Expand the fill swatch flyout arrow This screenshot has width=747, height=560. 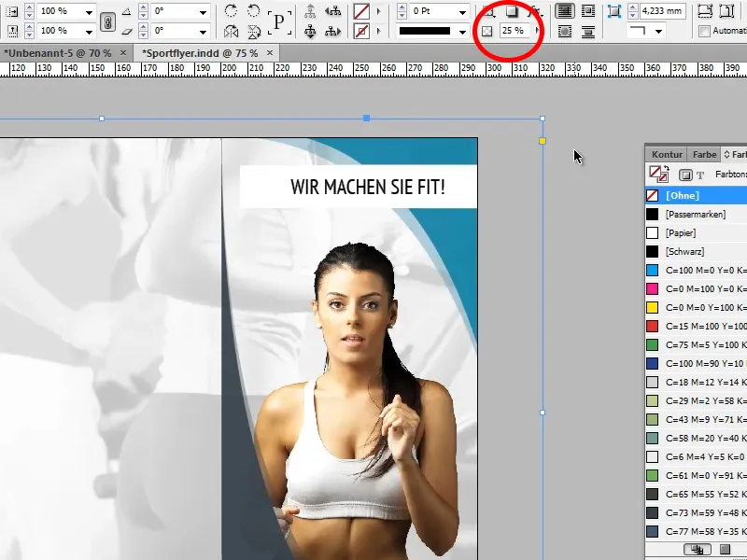pos(379,11)
